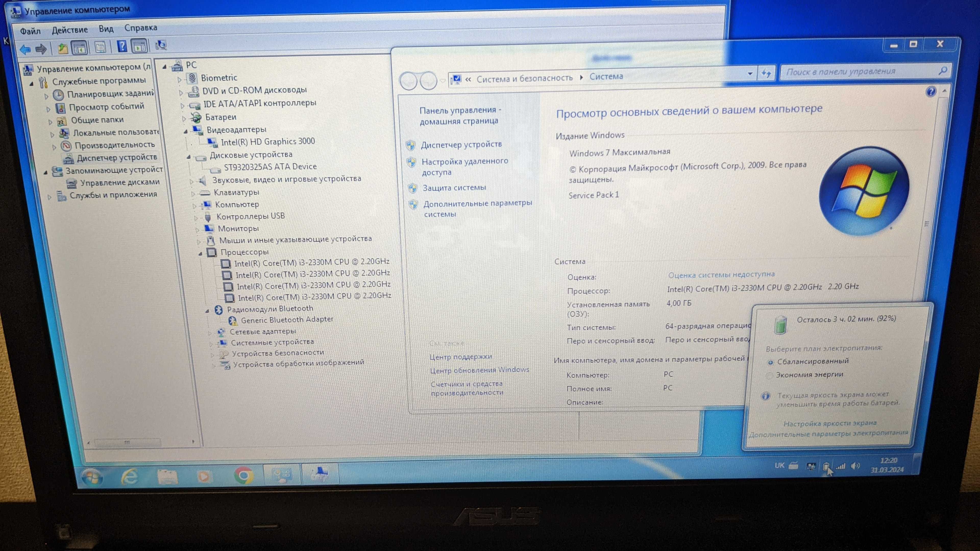Click Счетчики и средства производительности link

click(x=467, y=388)
